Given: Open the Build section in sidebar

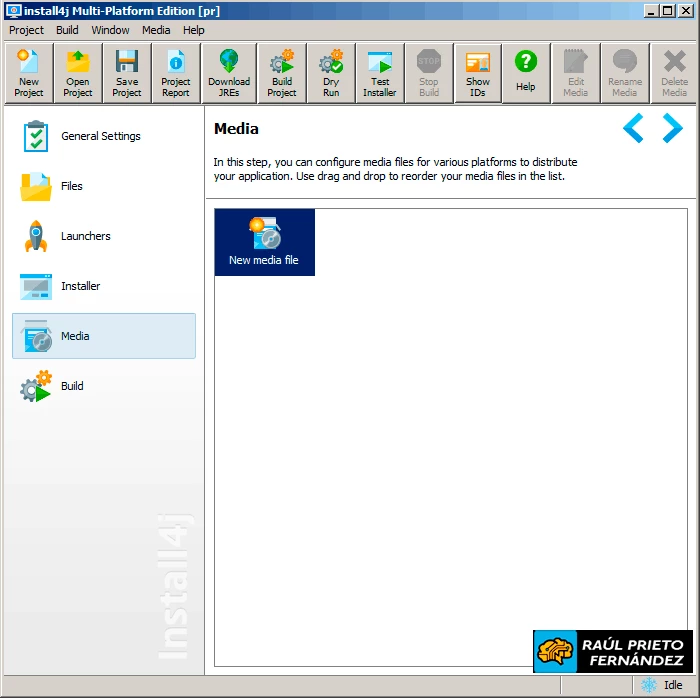Looking at the screenshot, I should point(104,386).
